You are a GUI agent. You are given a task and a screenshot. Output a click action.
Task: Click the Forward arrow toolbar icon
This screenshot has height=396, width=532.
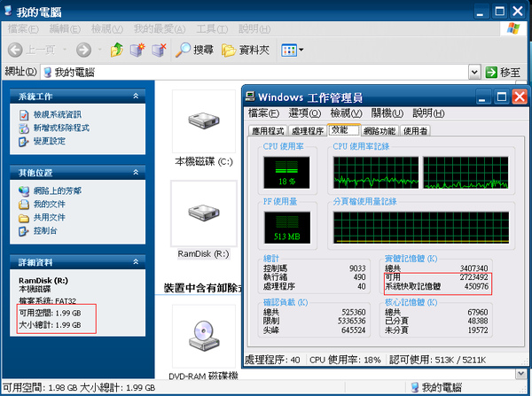[83, 50]
